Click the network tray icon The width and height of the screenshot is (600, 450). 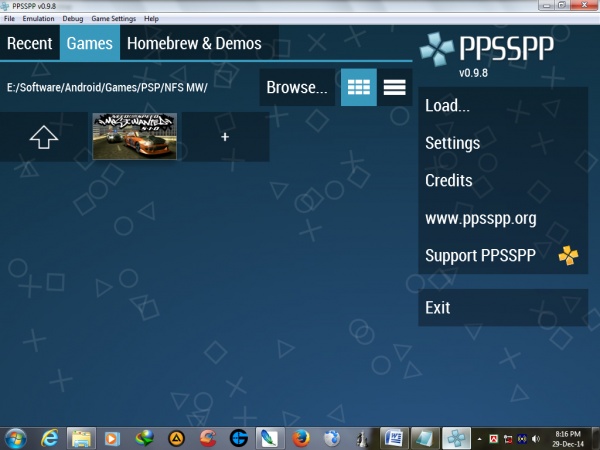(x=508, y=439)
